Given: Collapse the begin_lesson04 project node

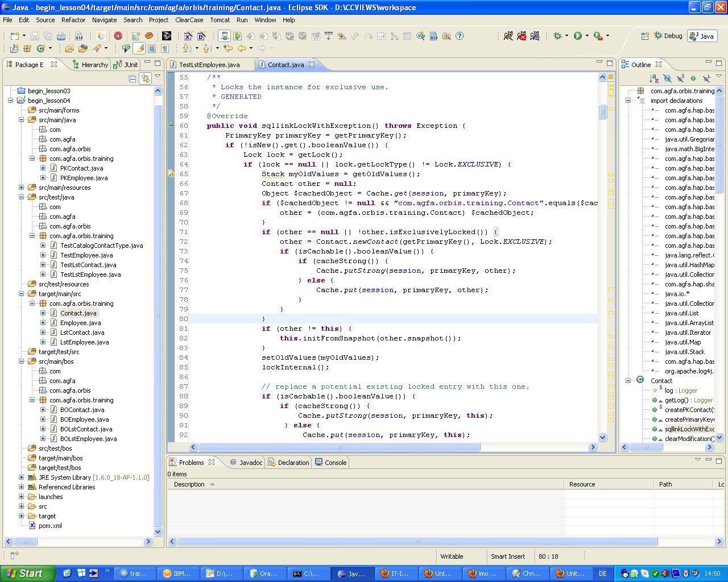Looking at the screenshot, I should [x=11, y=101].
